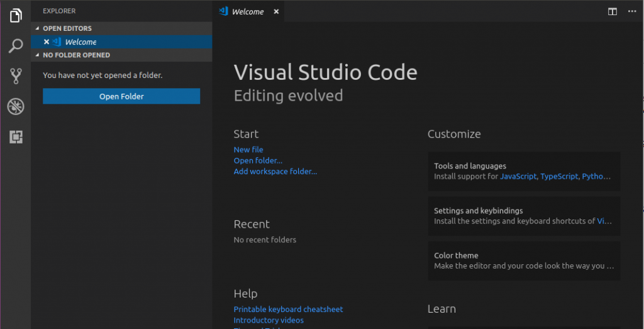Select the Welcome editor tab
Viewport: 644px width, 329px height.
click(x=247, y=11)
